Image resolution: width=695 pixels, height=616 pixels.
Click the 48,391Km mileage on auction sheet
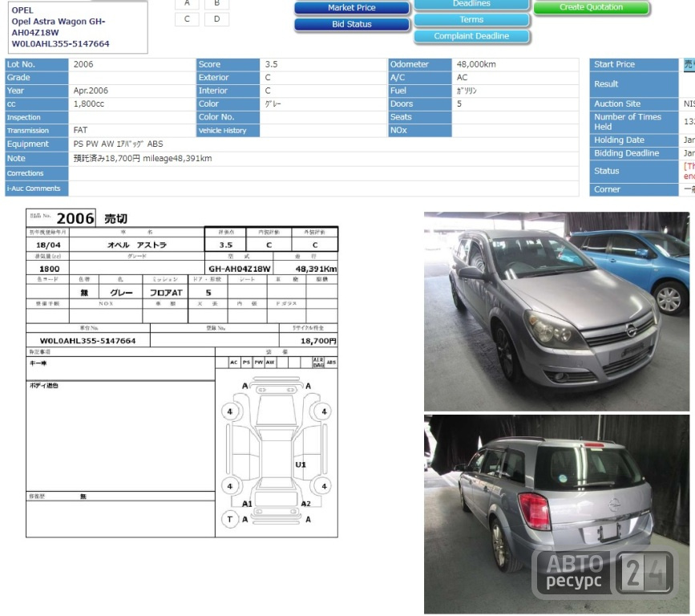[x=316, y=269]
